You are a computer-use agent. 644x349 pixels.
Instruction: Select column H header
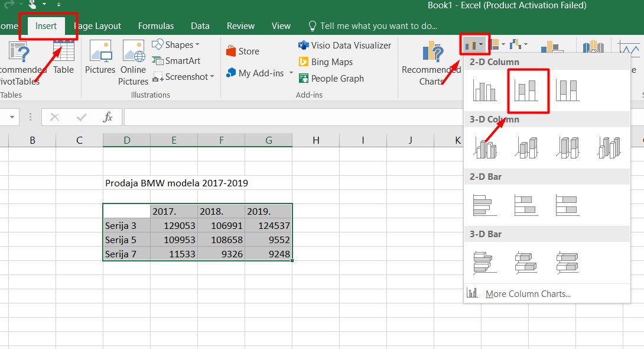(x=316, y=140)
